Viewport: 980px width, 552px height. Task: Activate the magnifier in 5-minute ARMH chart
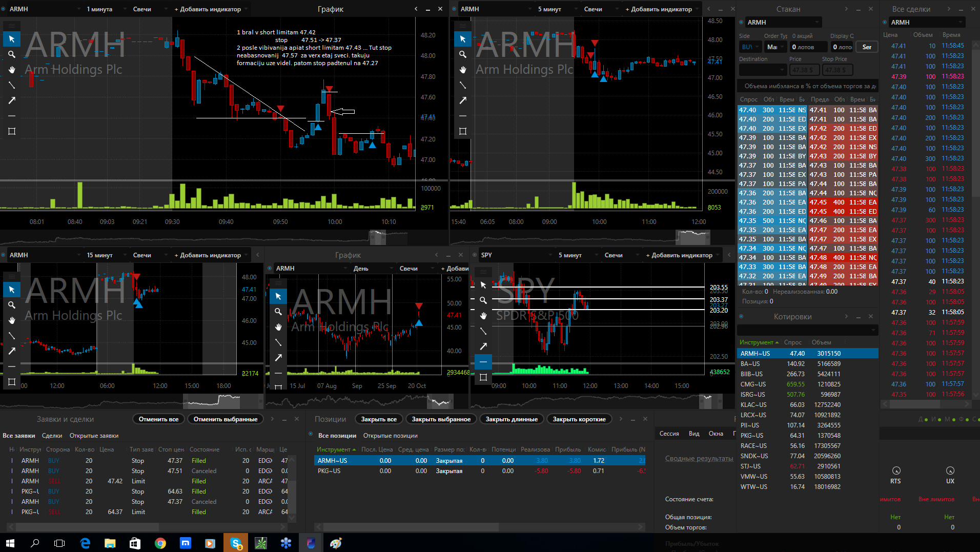click(x=462, y=54)
